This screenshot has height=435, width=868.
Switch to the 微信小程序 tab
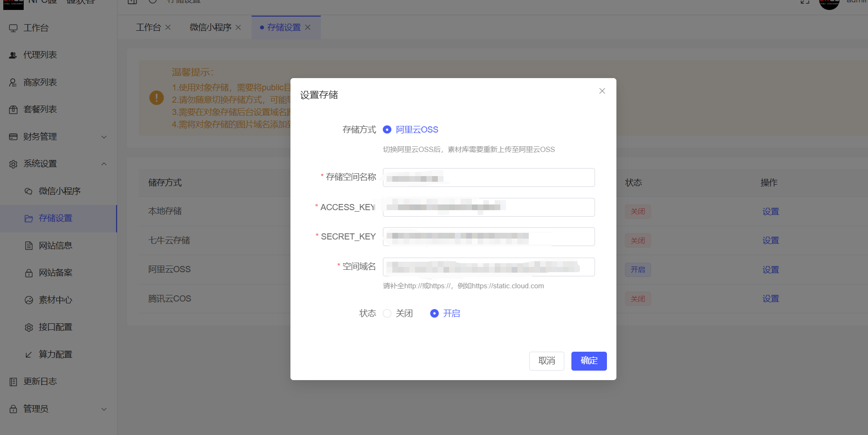point(210,27)
